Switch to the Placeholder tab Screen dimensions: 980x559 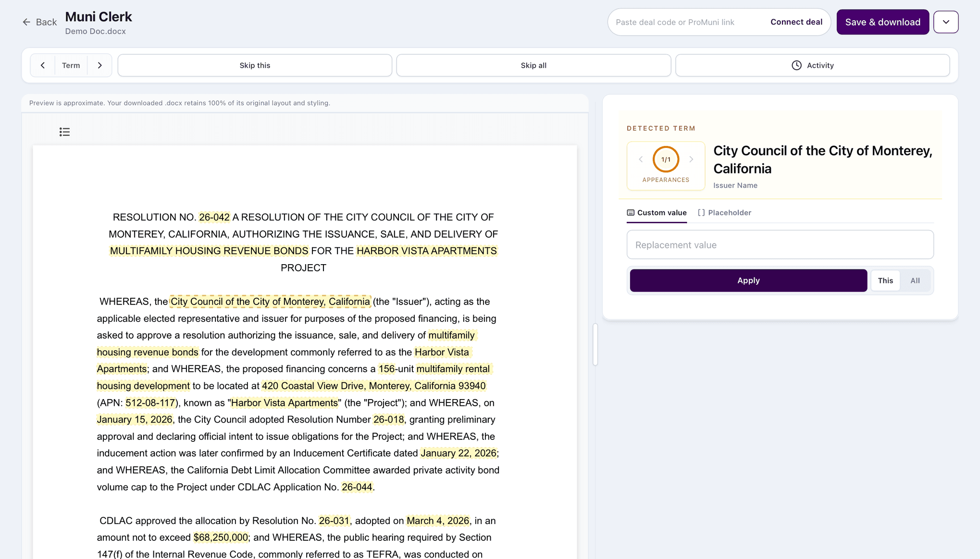click(724, 213)
